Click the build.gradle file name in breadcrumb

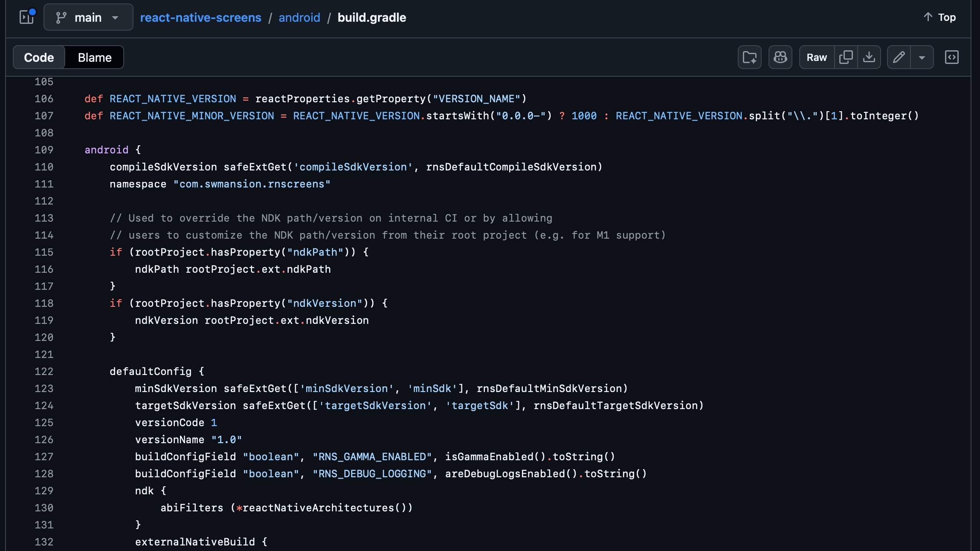pyautogui.click(x=372, y=17)
